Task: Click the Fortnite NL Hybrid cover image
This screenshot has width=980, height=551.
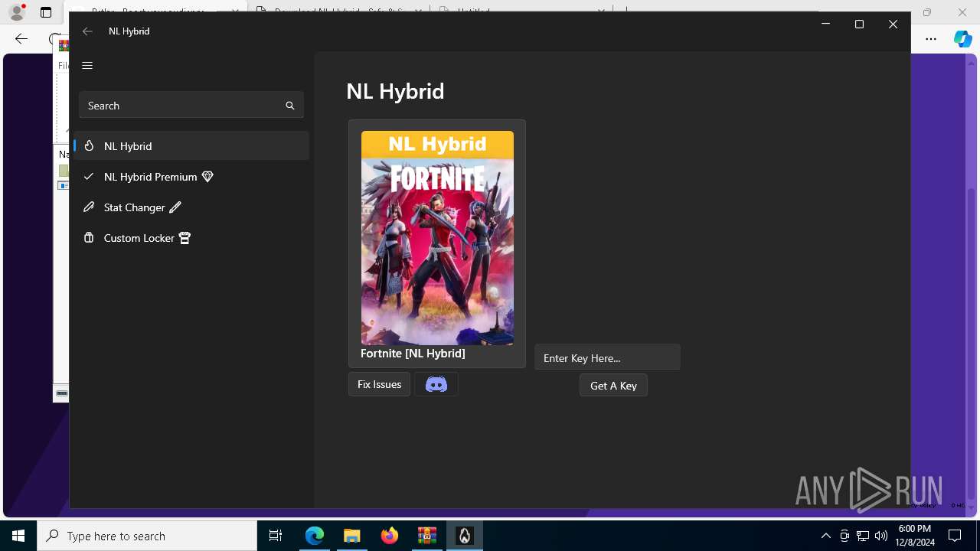Action: coord(437,237)
